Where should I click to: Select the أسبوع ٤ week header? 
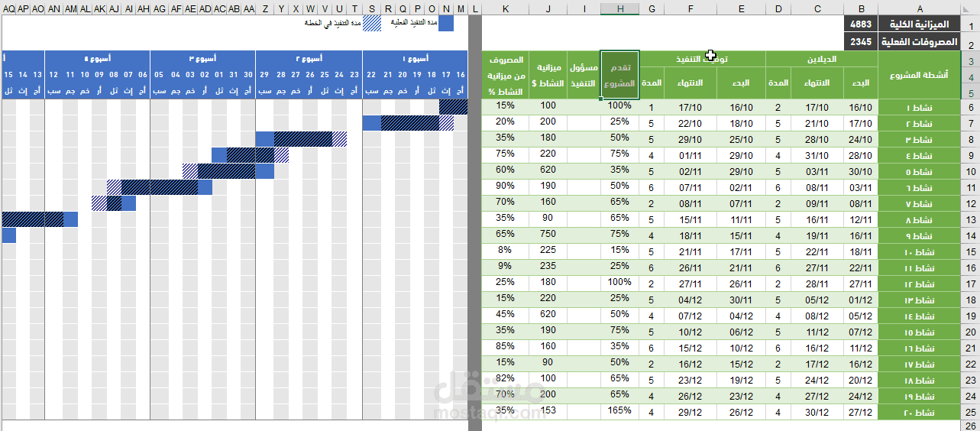click(98, 58)
